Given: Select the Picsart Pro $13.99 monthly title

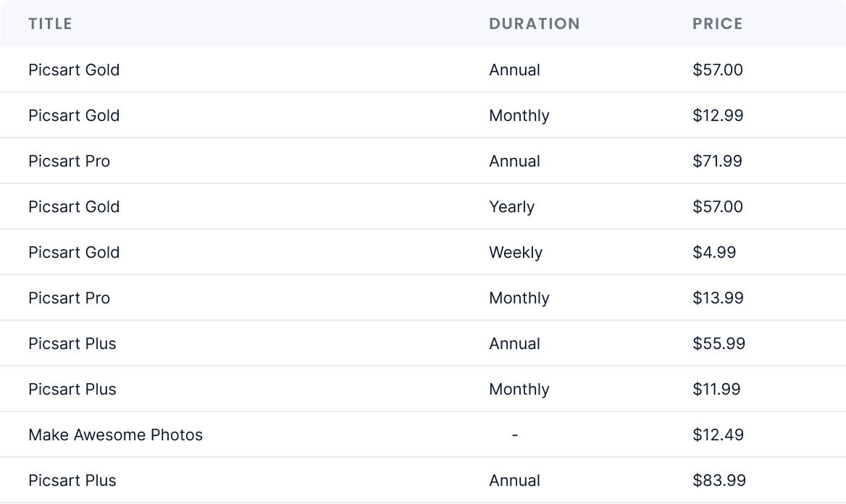Looking at the screenshot, I should pyautogui.click(x=69, y=298).
